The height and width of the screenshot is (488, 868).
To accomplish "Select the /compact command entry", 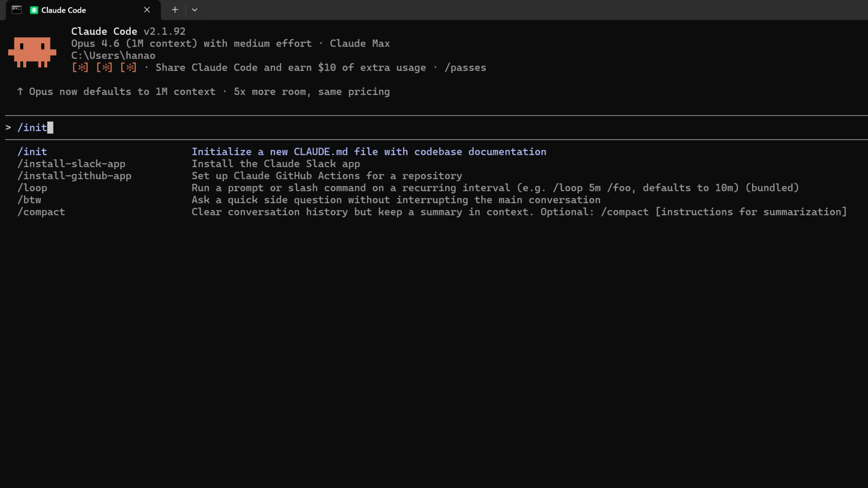I will coord(41,211).
